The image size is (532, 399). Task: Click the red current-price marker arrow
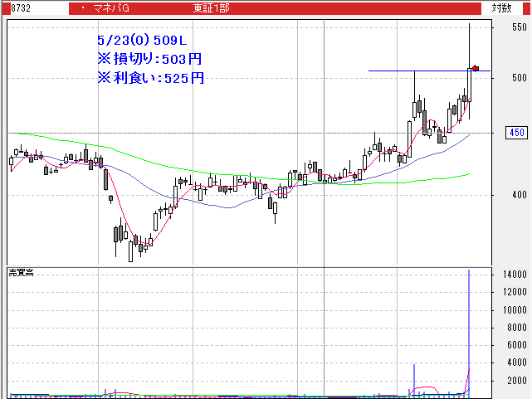pyautogui.click(x=476, y=68)
